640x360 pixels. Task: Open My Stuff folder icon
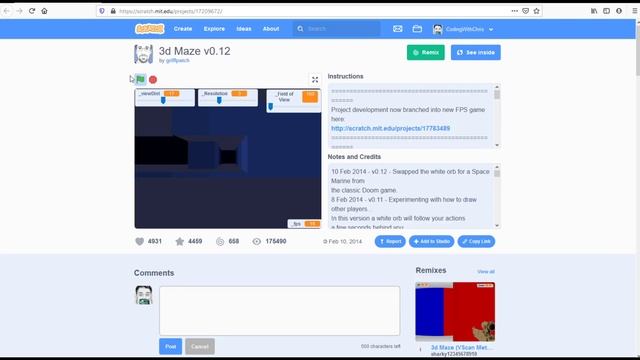(417, 29)
